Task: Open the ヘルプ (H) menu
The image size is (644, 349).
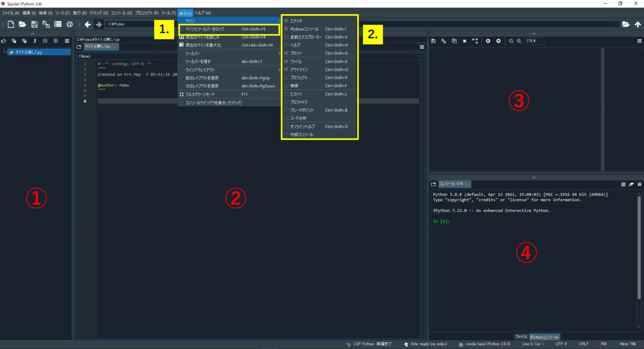Action: [202, 13]
